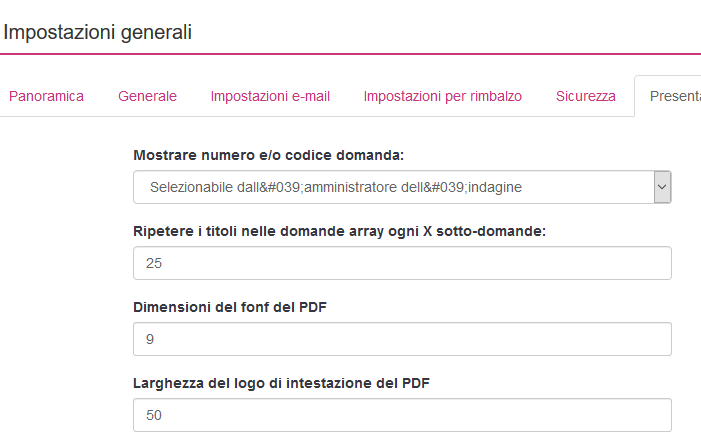Click the dropdown arrow of the question code selector
701x433 pixels.
point(661,187)
